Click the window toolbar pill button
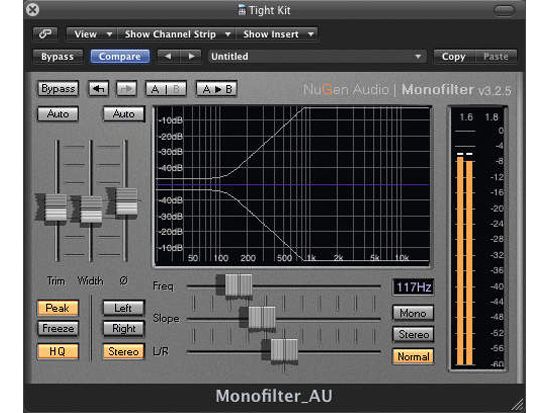 coord(504,10)
